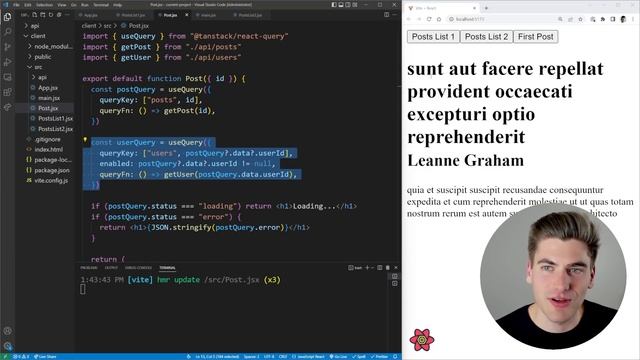Click the browser home icon
Image resolution: width=640 pixels, height=360 pixels.
pos(439,19)
